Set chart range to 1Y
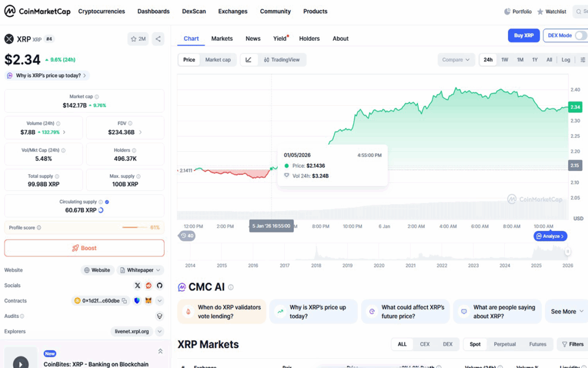Viewport: 588px width, 368px height. (x=535, y=60)
